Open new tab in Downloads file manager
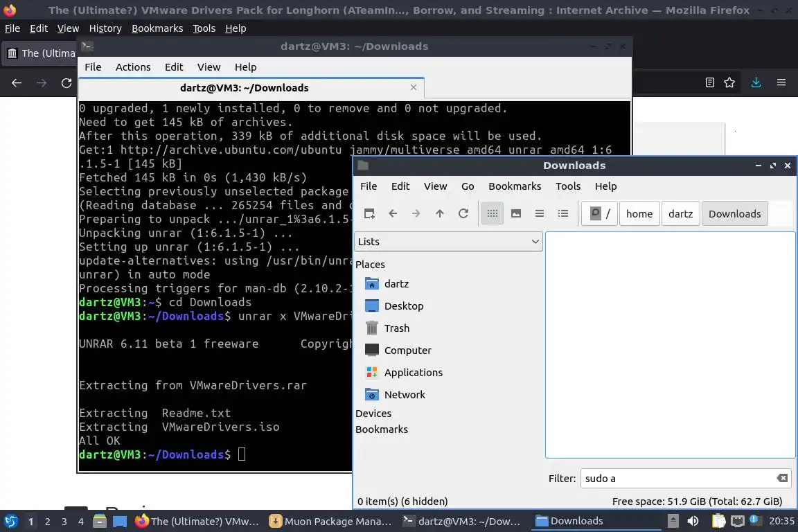Image resolution: width=798 pixels, height=532 pixels. tap(369, 214)
